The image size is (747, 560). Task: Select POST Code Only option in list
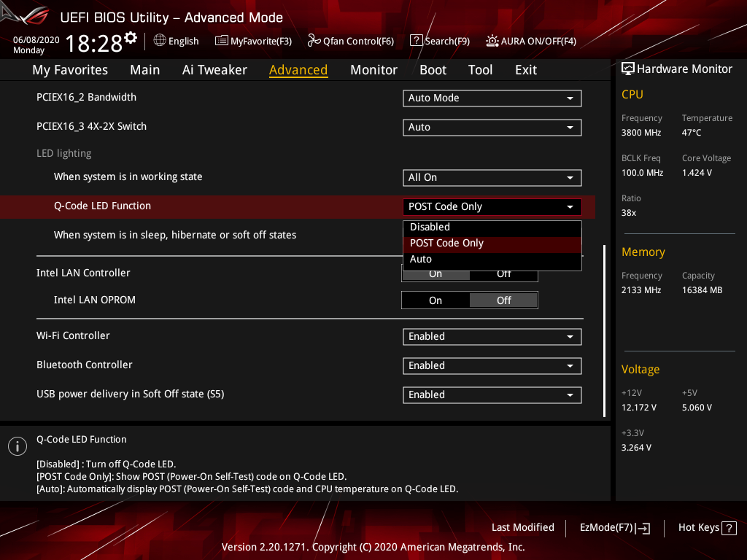click(492, 244)
